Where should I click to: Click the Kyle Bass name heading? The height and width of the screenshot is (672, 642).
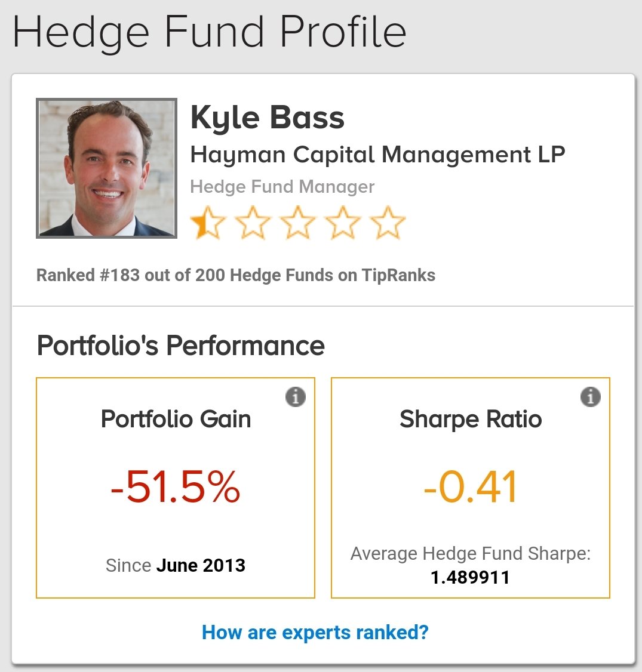click(x=267, y=118)
